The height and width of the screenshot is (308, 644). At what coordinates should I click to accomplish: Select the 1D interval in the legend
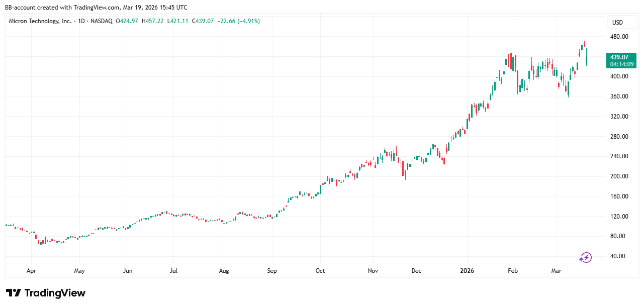[x=81, y=21]
